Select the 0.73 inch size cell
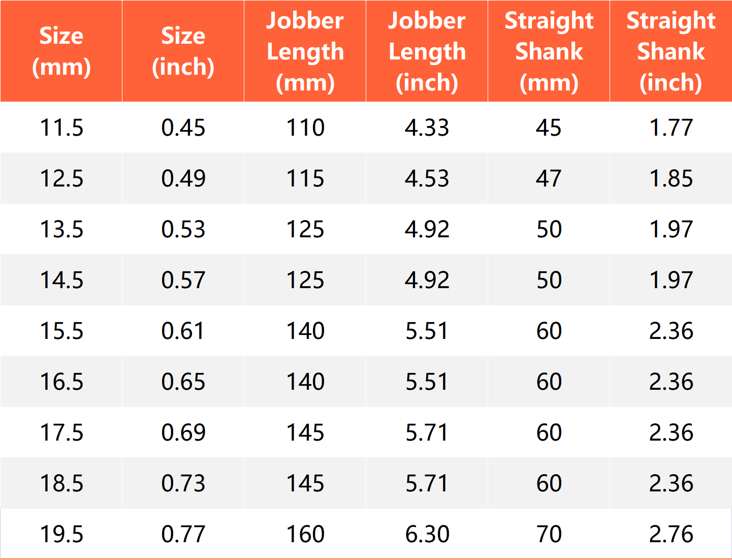 [183, 483]
